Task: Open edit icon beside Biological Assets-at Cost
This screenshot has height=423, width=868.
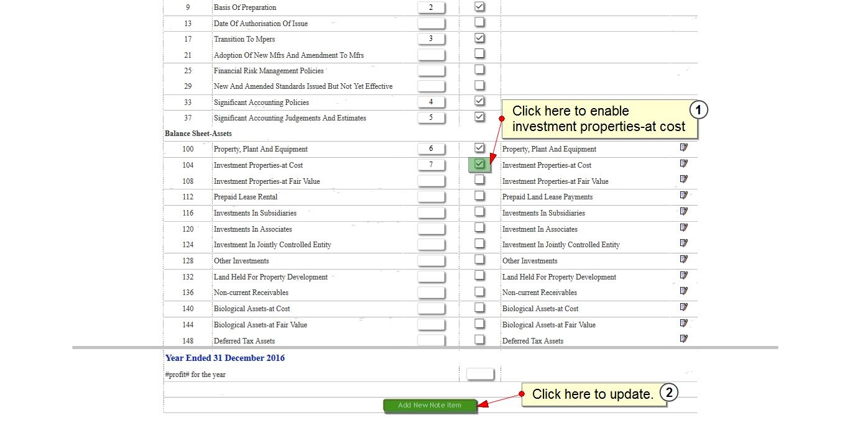Action: [684, 307]
